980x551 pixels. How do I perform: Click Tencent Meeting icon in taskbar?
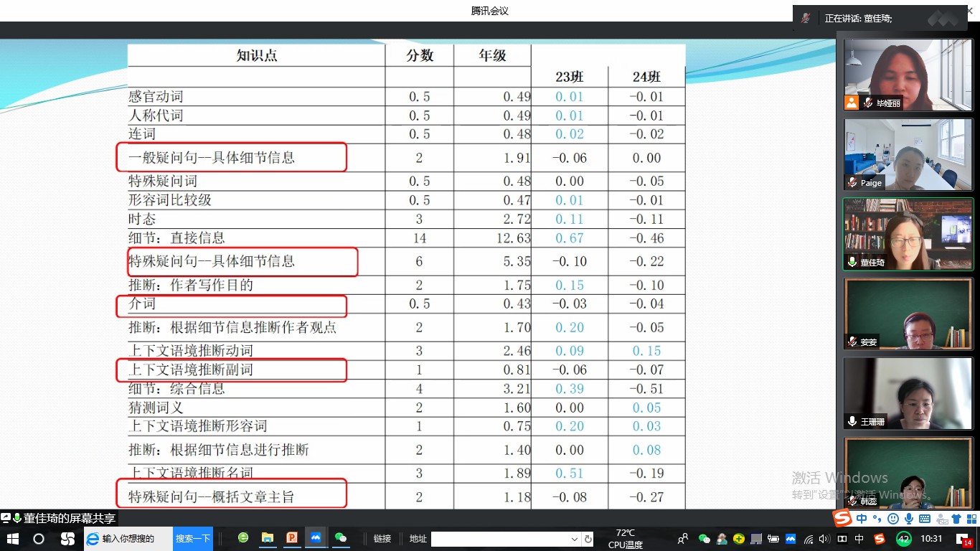pos(315,538)
